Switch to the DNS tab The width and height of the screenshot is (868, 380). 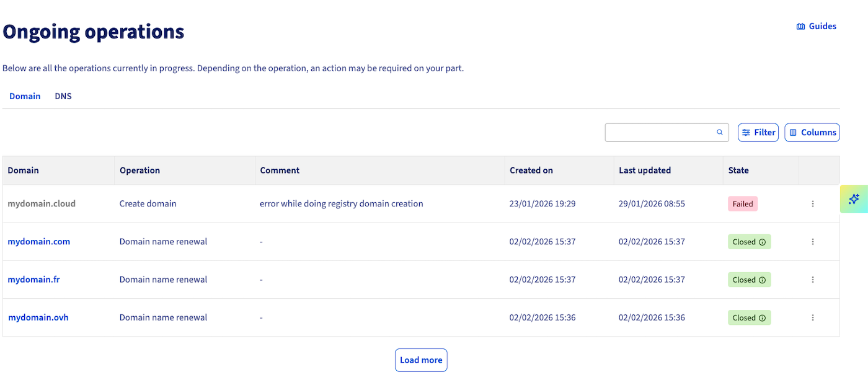point(63,96)
